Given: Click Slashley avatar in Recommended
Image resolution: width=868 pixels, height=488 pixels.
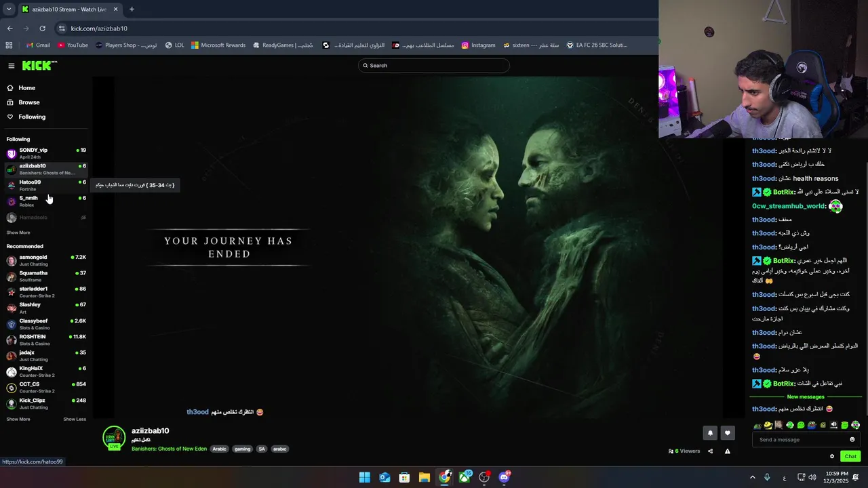Looking at the screenshot, I should click(x=12, y=308).
